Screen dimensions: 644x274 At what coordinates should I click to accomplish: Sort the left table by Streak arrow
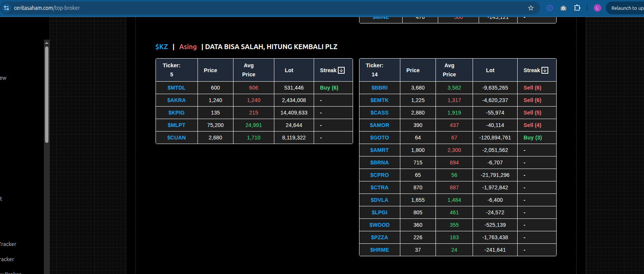[341, 70]
